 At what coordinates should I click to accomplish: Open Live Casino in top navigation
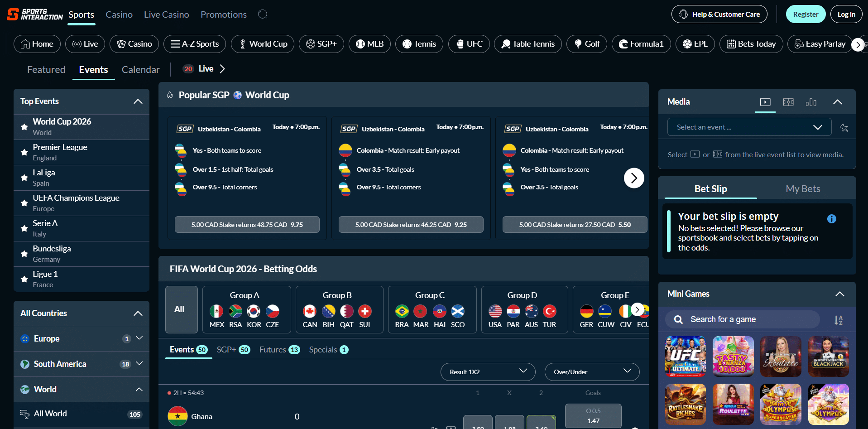pyautogui.click(x=167, y=14)
